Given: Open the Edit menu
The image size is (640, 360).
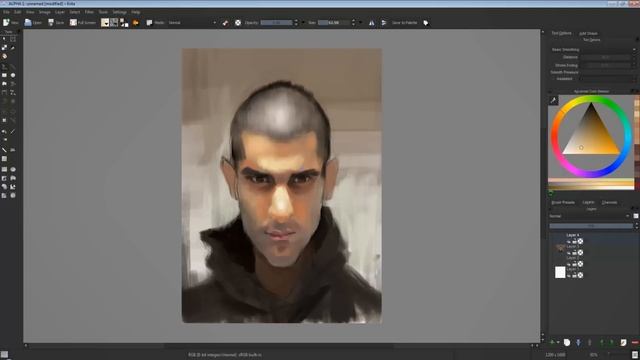Looking at the screenshot, I should (18, 12).
